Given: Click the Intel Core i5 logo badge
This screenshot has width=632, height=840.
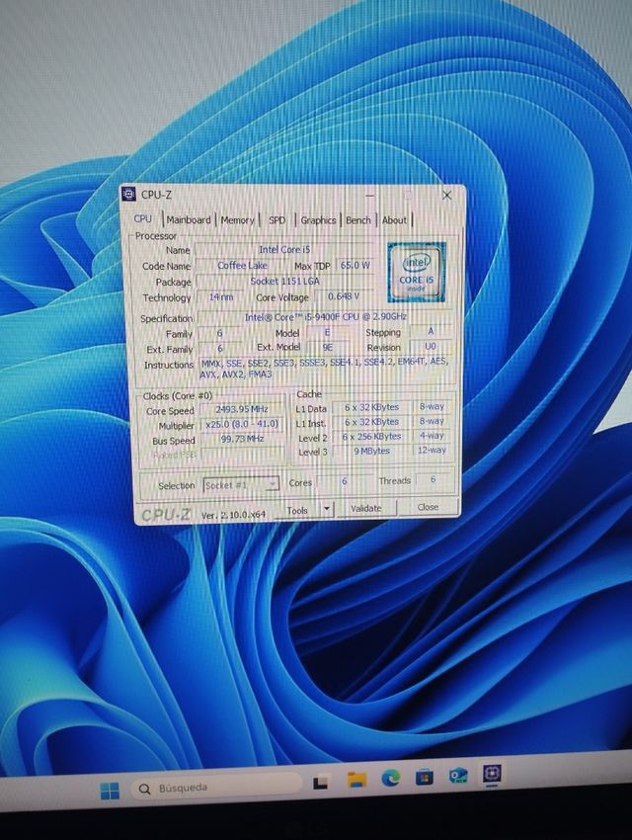Looking at the screenshot, I should point(417,272).
